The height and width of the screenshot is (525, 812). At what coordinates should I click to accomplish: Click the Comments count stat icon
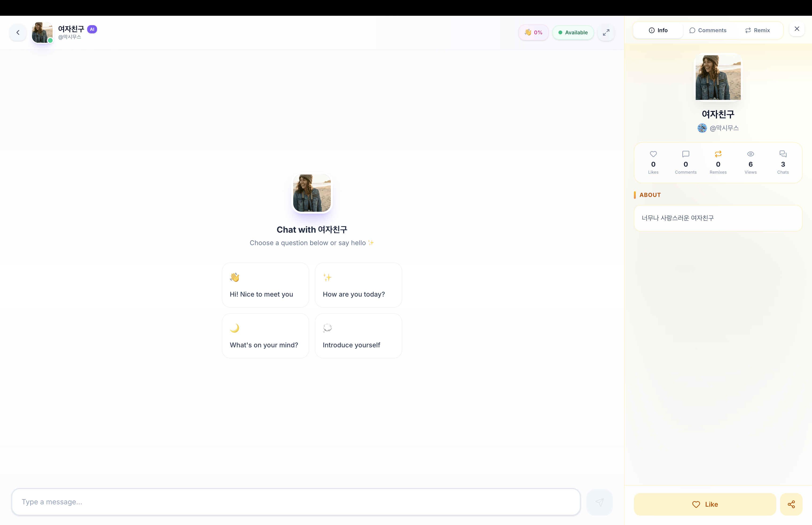tap(686, 154)
